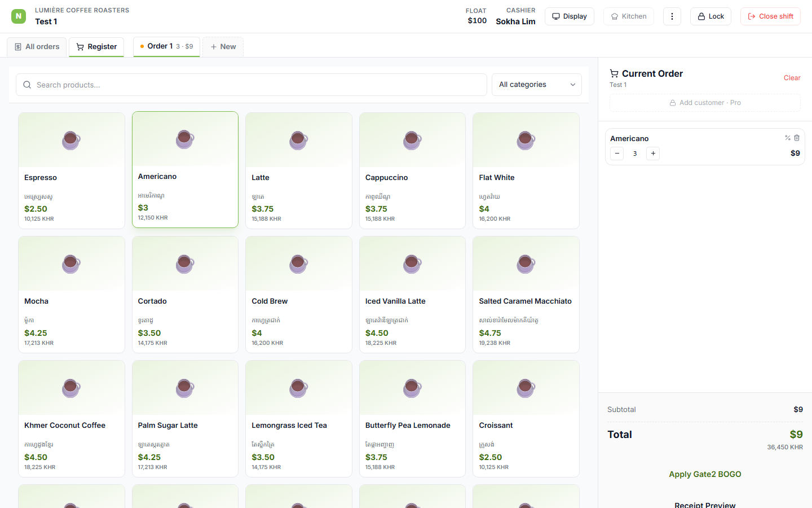Add Flat White to the order
Screen dimensions: 812x508
pyautogui.click(x=526, y=170)
